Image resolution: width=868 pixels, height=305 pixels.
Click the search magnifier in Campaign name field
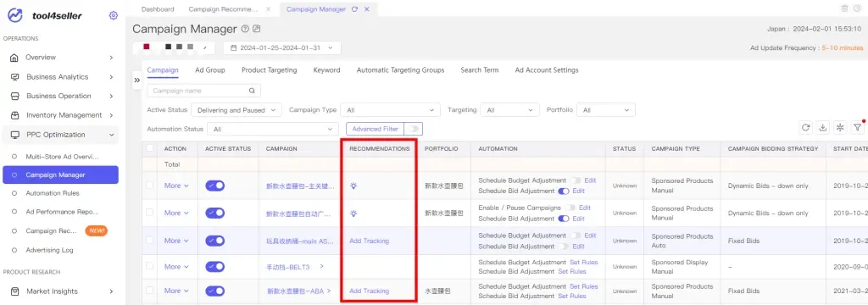252,91
